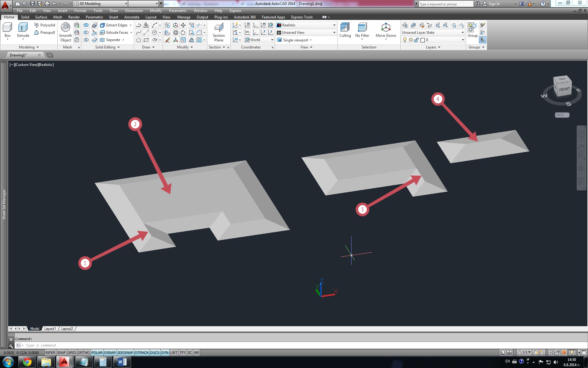Click the layer lightbulb on/off icon
Viewport: 588px width, 368px height.
[405, 40]
